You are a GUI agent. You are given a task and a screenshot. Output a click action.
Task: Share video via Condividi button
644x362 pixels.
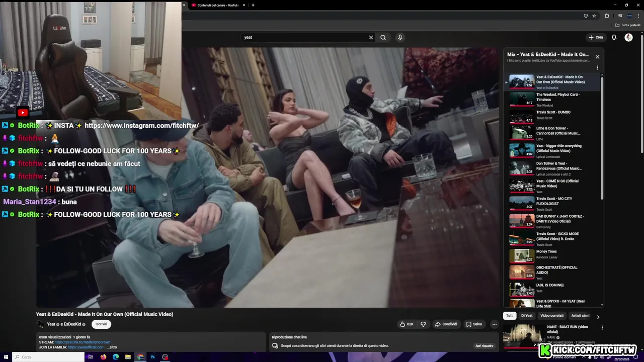click(x=446, y=324)
